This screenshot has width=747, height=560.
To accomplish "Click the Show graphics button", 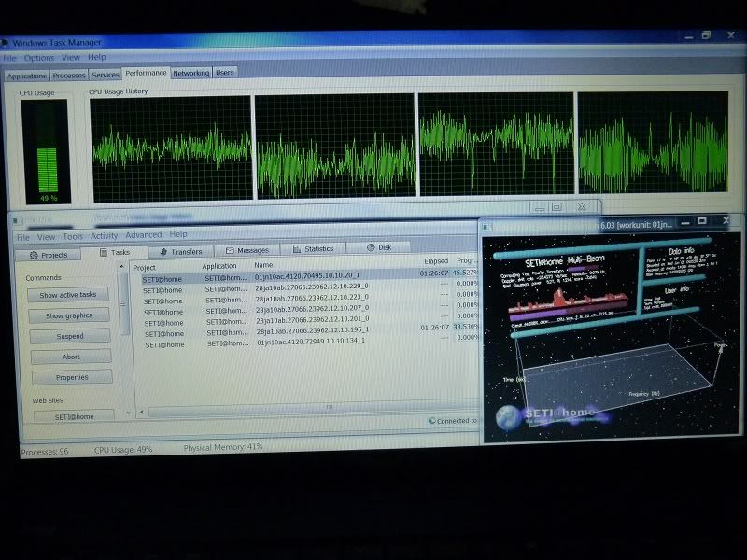I will coord(69,315).
